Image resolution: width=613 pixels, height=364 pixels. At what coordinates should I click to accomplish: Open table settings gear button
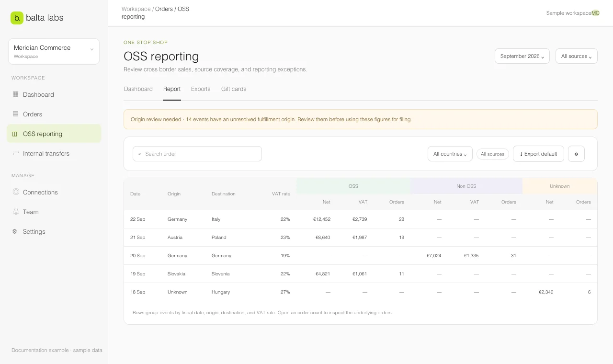coord(576,154)
